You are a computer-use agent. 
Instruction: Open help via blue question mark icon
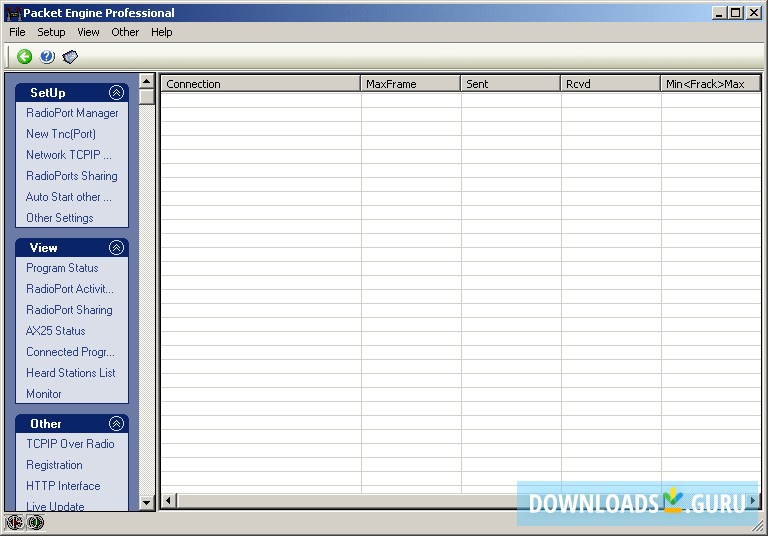pyautogui.click(x=47, y=57)
